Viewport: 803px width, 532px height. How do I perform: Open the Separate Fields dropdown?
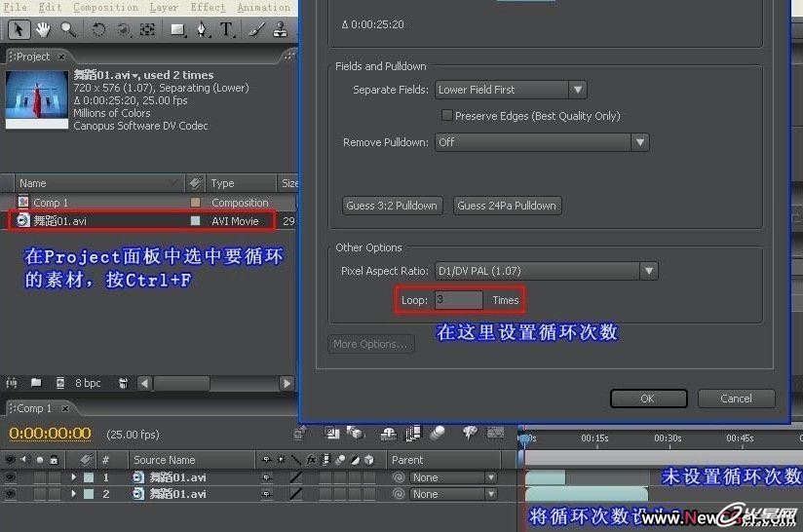click(x=510, y=90)
